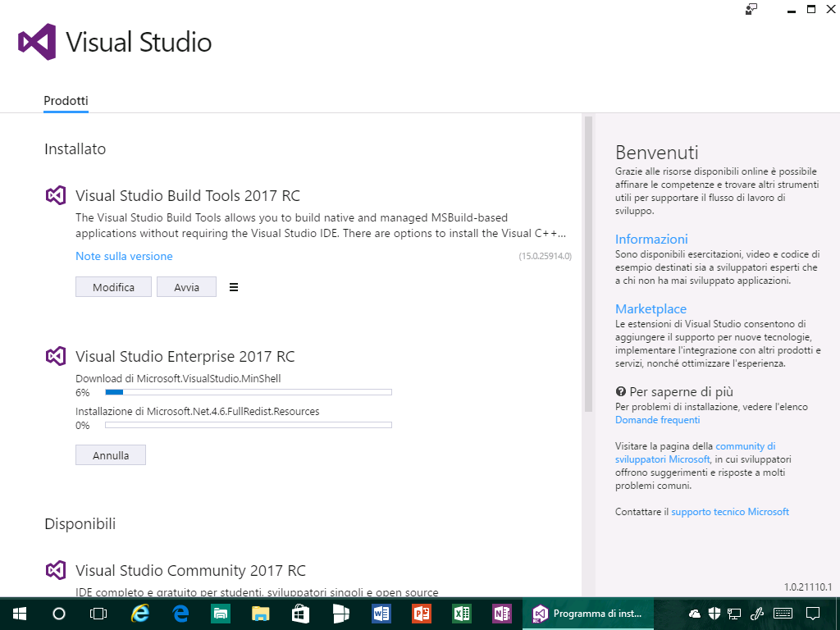The width and height of the screenshot is (840, 630).
Task: Open network status tray icon
Action: tap(734, 614)
